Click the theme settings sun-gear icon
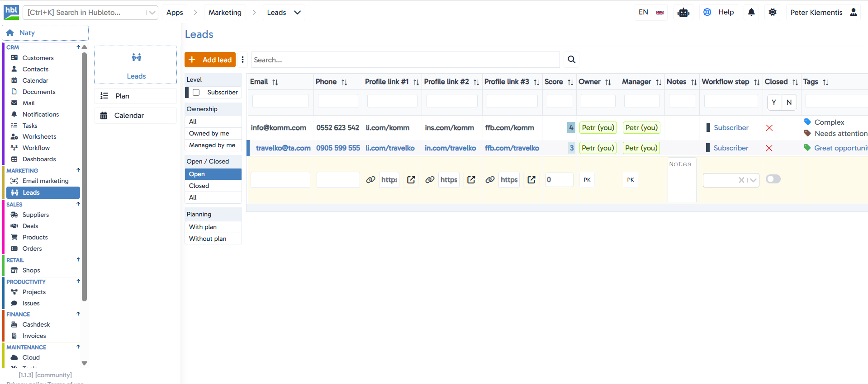Viewport: 868px width, 384px height. [x=773, y=12]
